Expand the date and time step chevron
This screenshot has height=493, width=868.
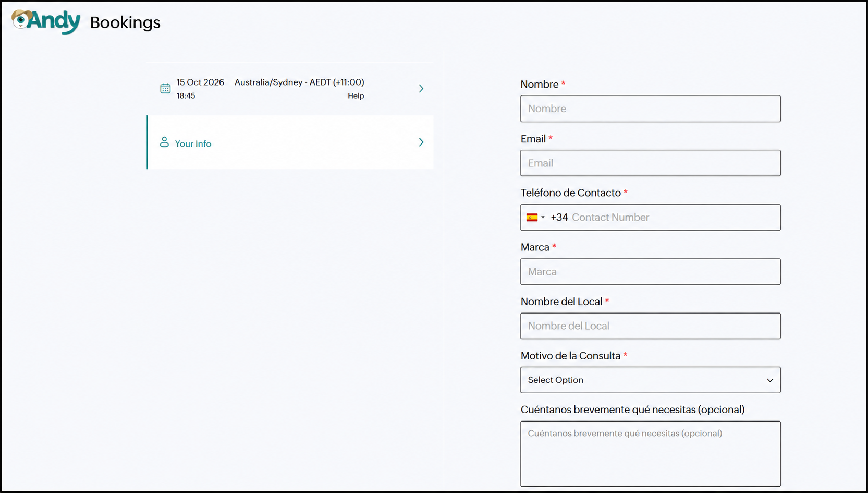(421, 89)
